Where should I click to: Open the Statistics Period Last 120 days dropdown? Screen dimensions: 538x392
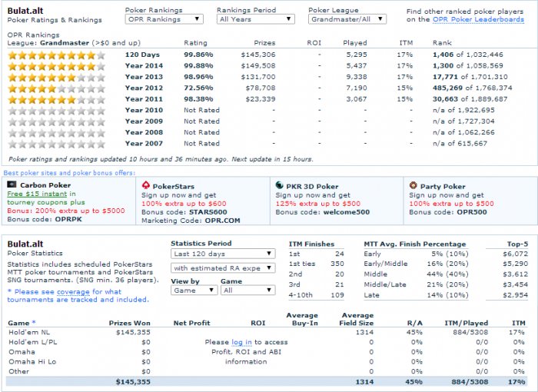pyautogui.click(x=223, y=254)
